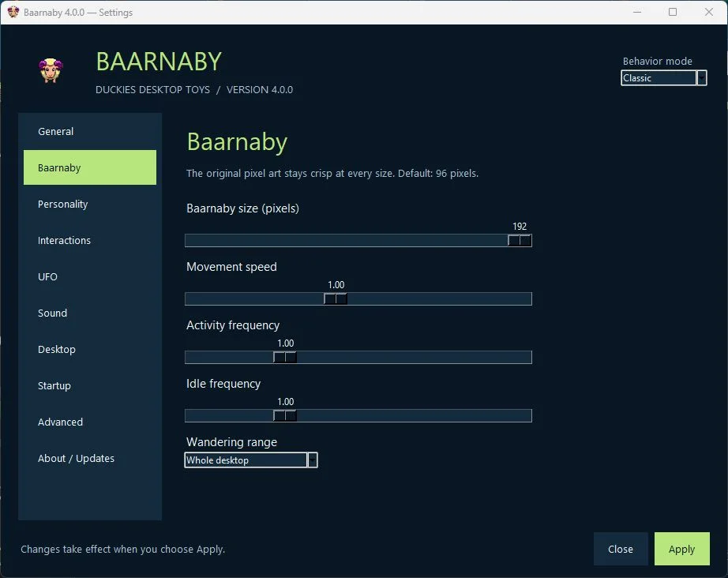Screen dimensions: 728x578
Task: Maximize the Settings window
Action: click(673, 12)
